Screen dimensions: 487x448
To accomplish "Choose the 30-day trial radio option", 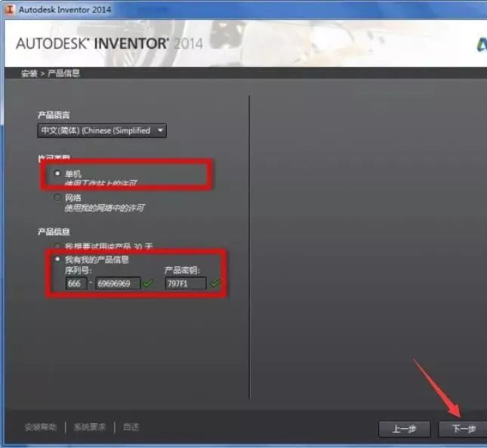I will [x=57, y=247].
